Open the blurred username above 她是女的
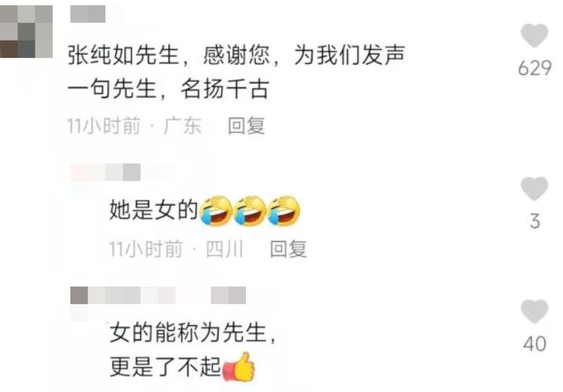Viewport: 563px width, 392px height. coord(105,173)
